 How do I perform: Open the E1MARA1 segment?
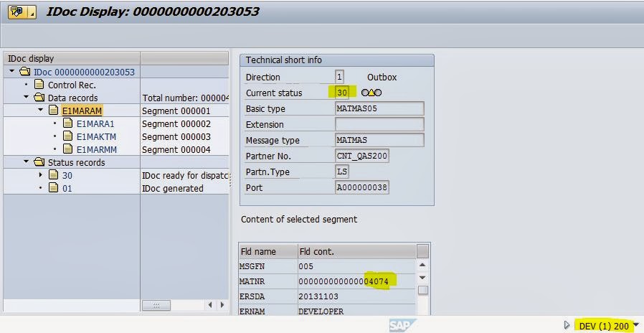[95, 123]
